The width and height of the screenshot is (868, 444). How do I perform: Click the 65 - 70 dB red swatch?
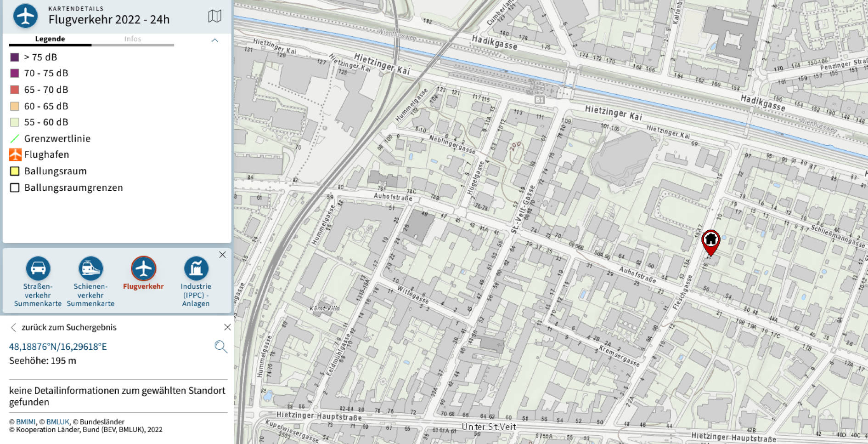pyautogui.click(x=15, y=90)
